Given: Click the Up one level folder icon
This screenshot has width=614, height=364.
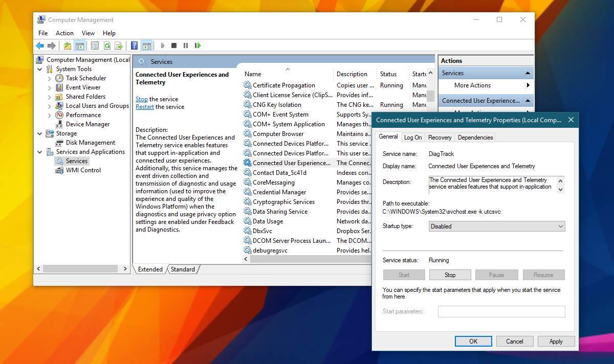Looking at the screenshot, I should 68,45.
